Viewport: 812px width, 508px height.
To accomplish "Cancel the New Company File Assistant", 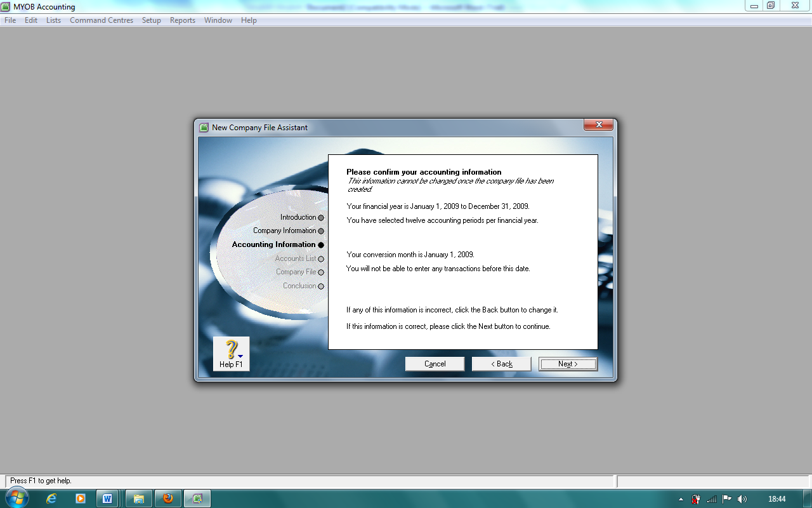I will pos(435,364).
